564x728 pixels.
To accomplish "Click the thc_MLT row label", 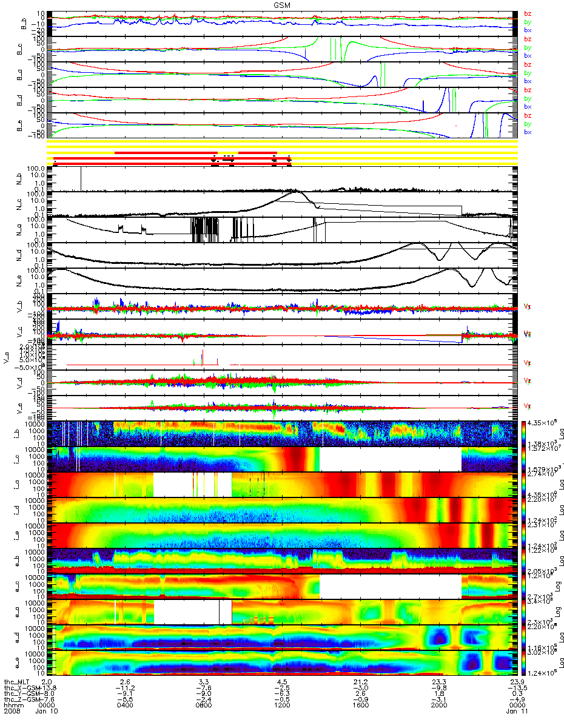I will (16, 682).
